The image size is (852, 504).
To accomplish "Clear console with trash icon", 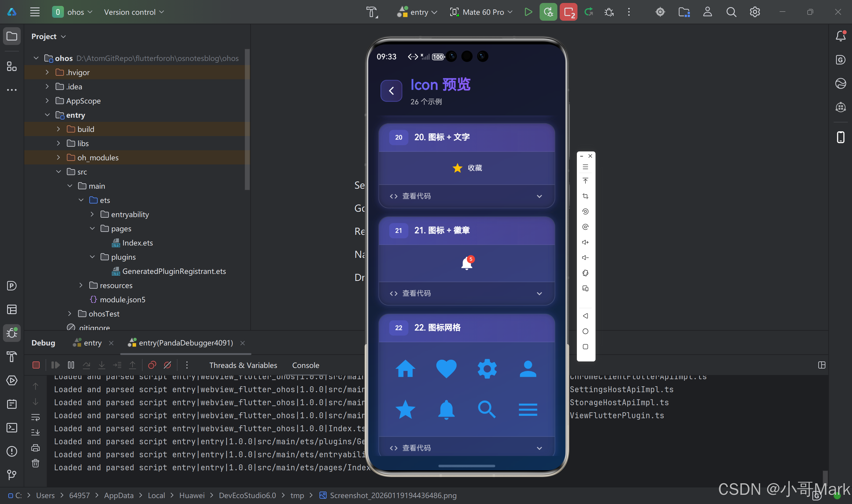I will pos(35,463).
